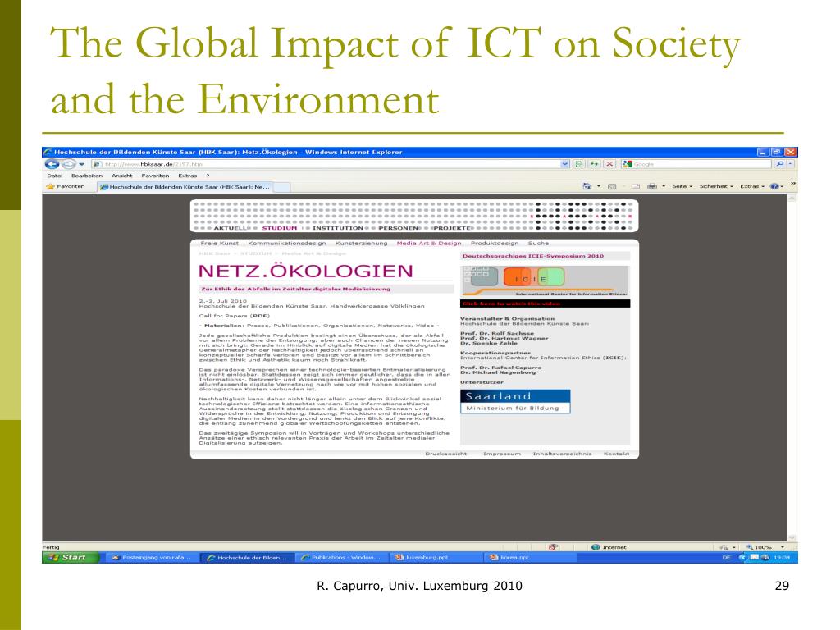Click the Saarland Ministerium für Bildung logo
This screenshot has height=630, width=840.
tap(515, 402)
